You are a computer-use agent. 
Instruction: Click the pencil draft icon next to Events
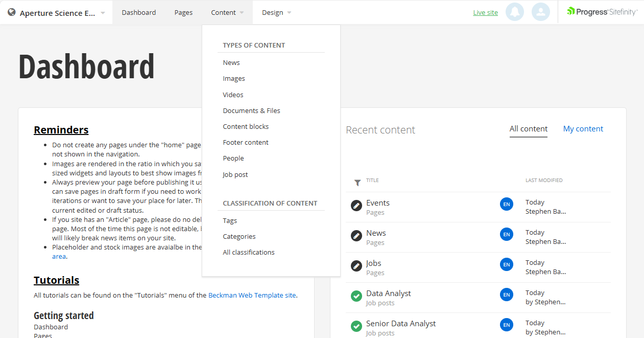[356, 206]
